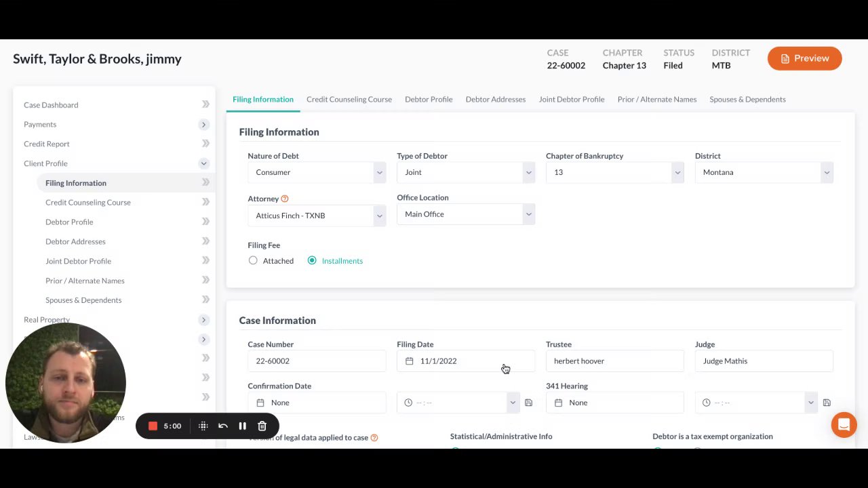Viewport: 868px width, 488px height.
Task: Switch to the Joint Debtor Profile tab
Action: [572, 99]
